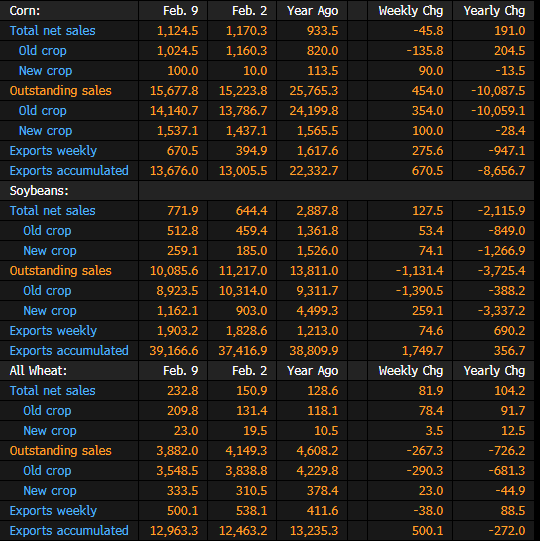Select Corn old crop outstanding value 14,140.7

[174, 111]
